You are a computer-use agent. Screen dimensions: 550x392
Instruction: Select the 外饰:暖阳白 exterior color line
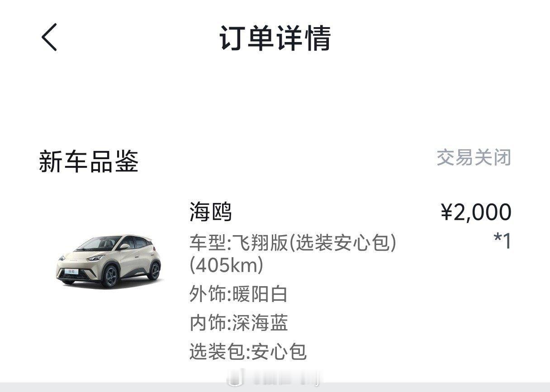tap(238, 295)
